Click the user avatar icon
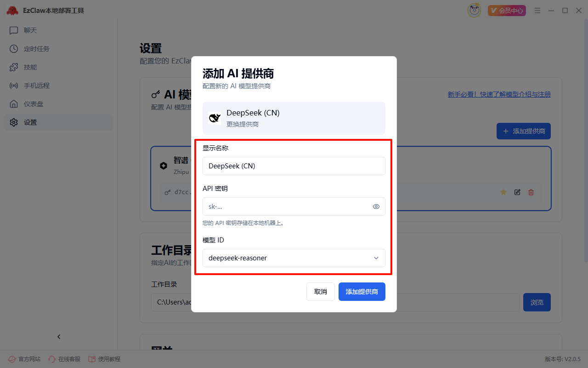 point(474,11)
